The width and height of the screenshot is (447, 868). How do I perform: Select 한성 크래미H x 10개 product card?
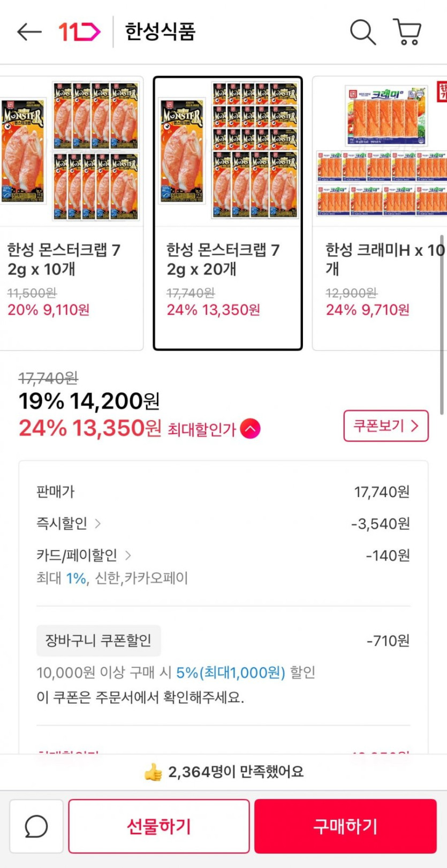point(381,213)
